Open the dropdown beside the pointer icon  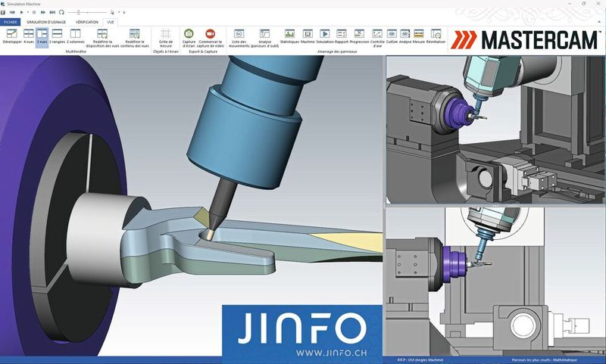tap(119, 12)
